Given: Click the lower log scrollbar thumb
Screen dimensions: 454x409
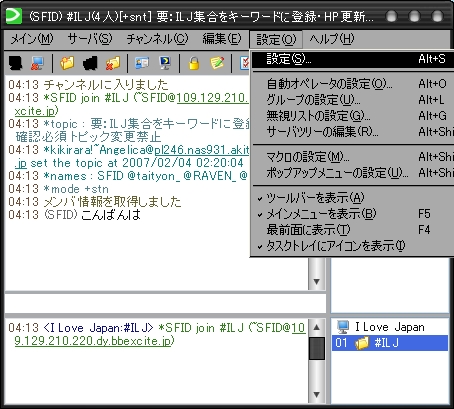Looking at the screenshot, I should (317, 348).
